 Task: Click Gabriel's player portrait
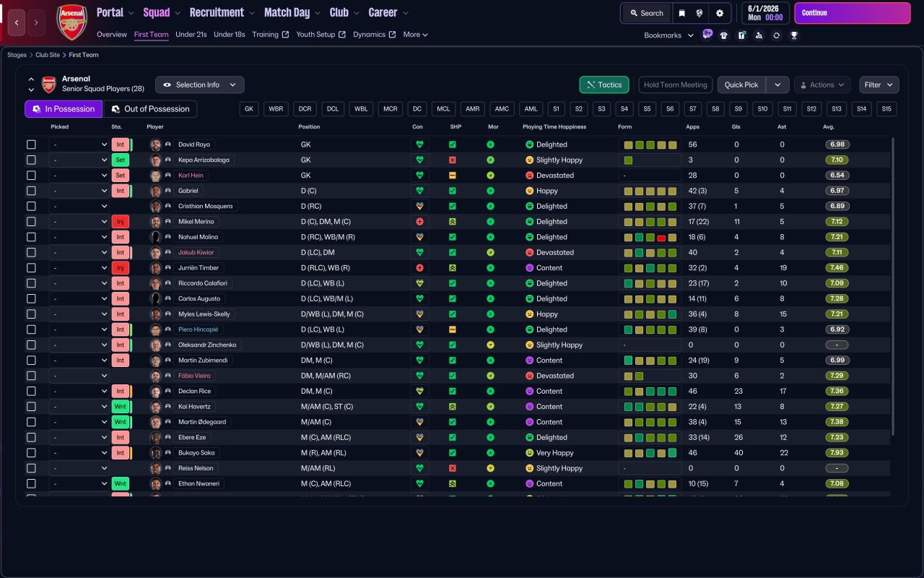pyautogui.click(x=155, y=191)
